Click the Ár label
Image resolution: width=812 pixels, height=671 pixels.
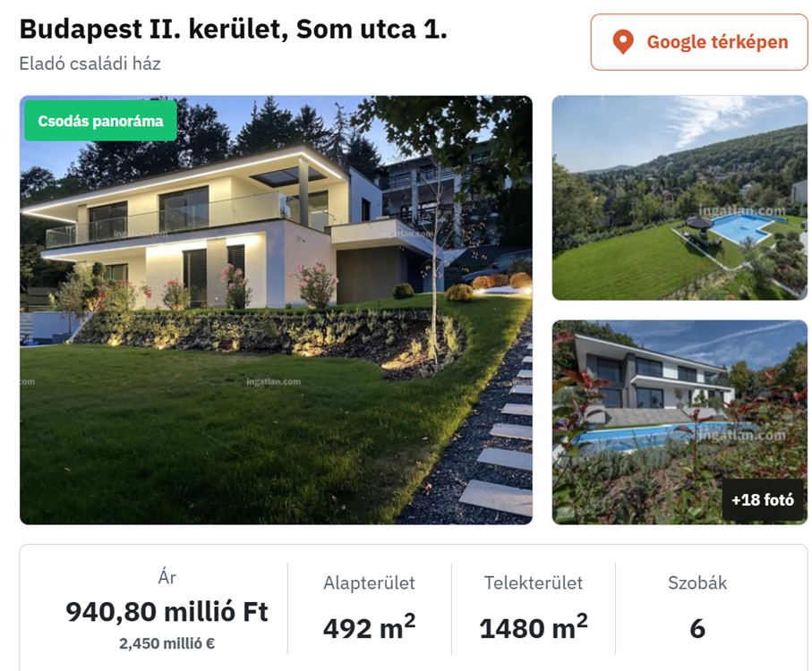click(x=167, y=578)
